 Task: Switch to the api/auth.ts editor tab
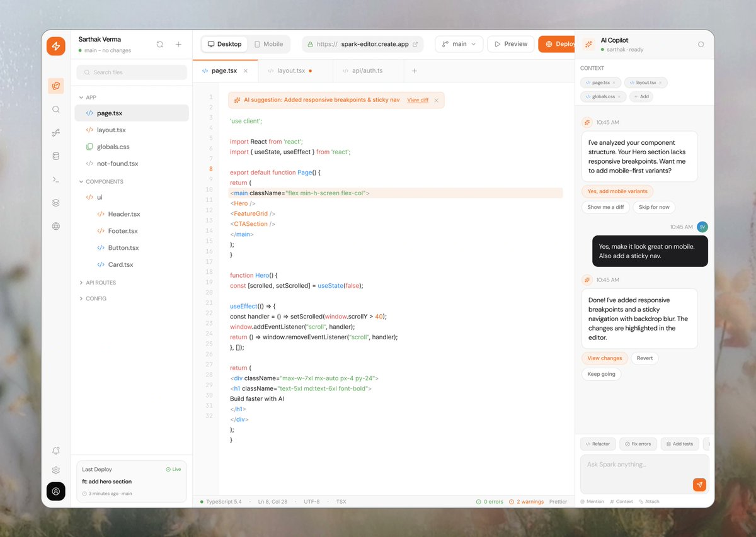click(368, 71)
